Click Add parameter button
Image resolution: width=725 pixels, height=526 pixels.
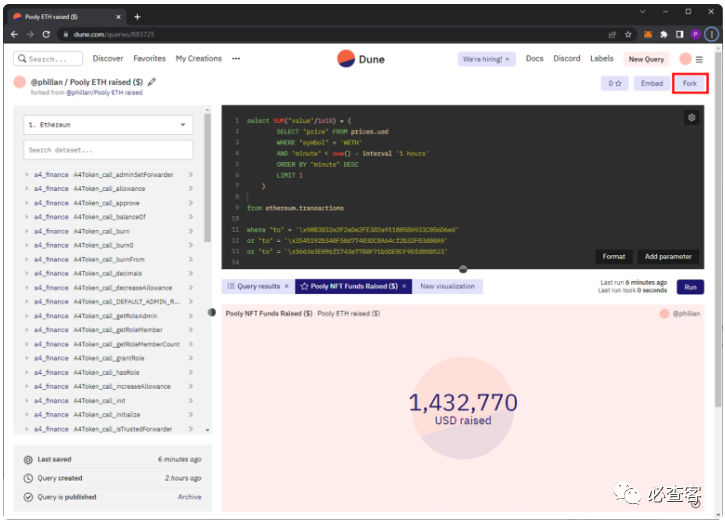[x=668, y=257]
